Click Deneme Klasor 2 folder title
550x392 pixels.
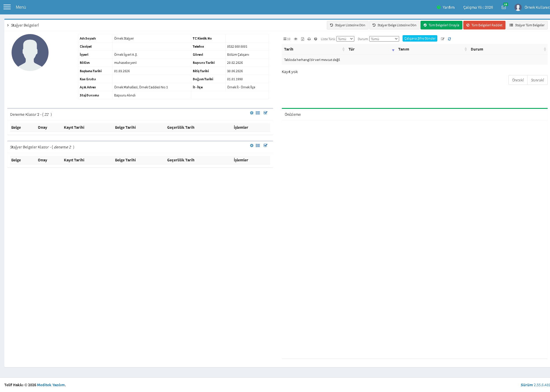31,115
